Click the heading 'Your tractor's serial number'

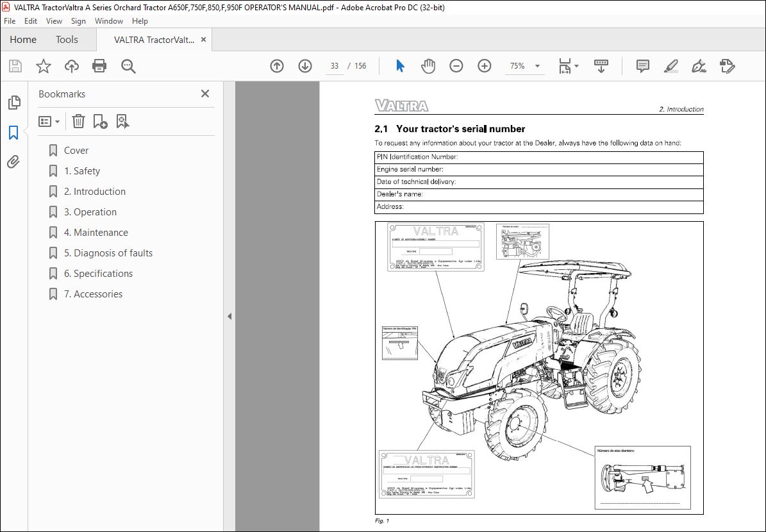pyautogui.click(x=460, y=129)
